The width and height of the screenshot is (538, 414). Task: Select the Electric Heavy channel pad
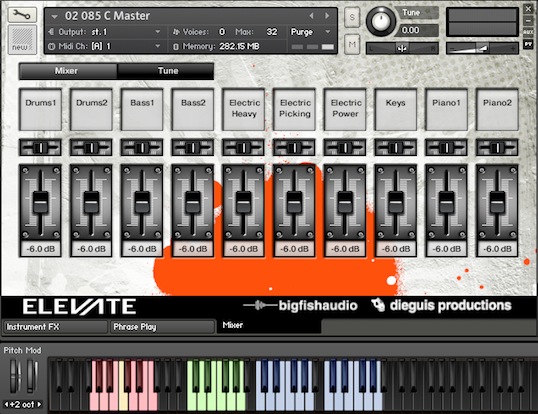point(244,109)
